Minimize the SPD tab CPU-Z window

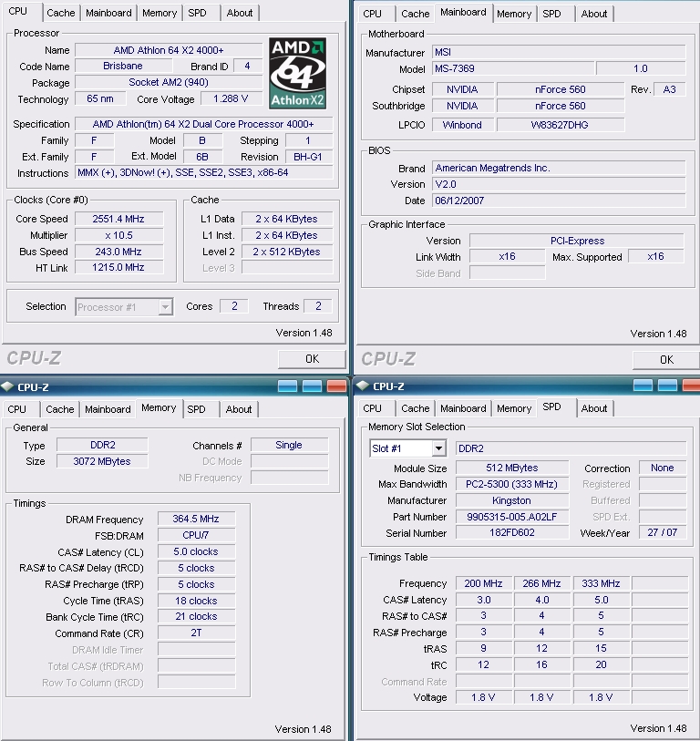(x=643, y=386)
